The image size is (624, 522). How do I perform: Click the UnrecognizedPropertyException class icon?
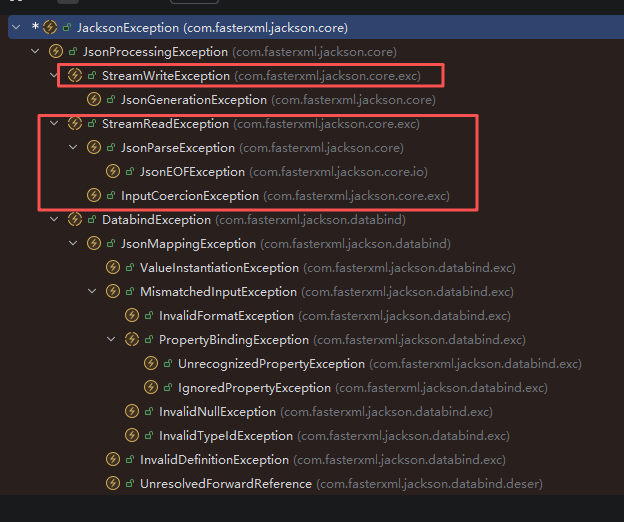[x=152, y=364]
